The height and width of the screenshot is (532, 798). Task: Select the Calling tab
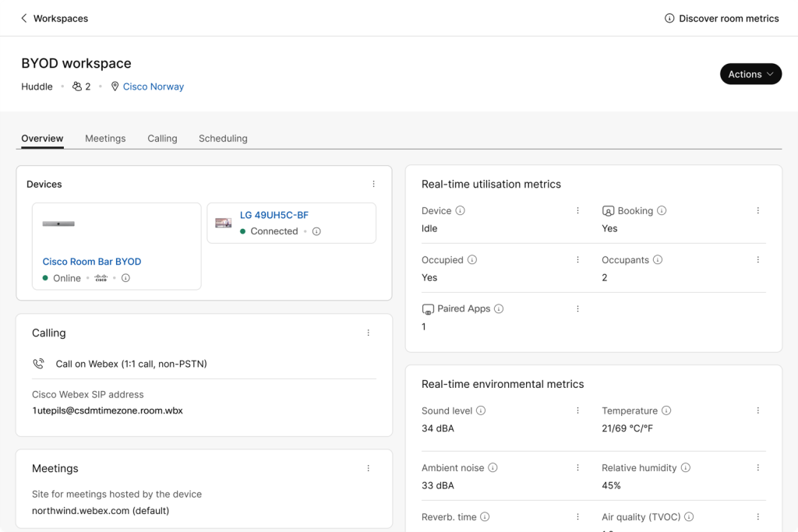click(x=162, y=139)
